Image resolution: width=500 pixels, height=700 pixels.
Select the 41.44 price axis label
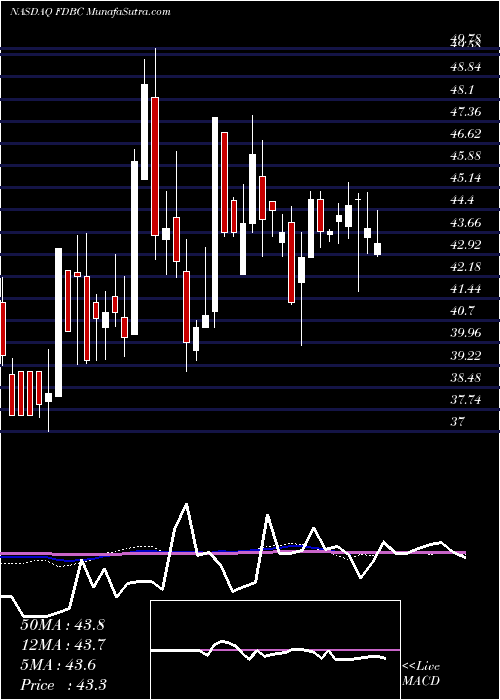pyautogui.click(x=466, y=289)
